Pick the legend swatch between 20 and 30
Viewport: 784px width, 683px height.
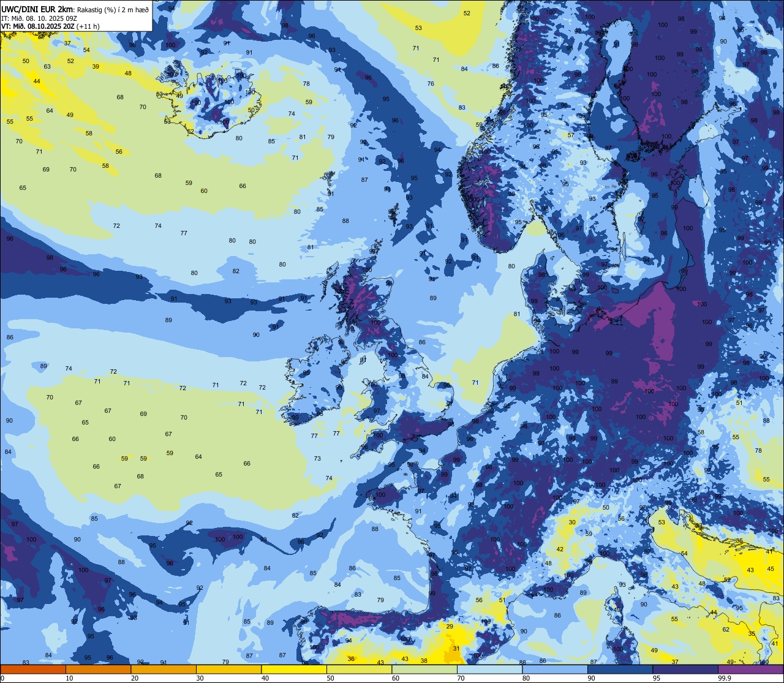click(x=164, y=669)
